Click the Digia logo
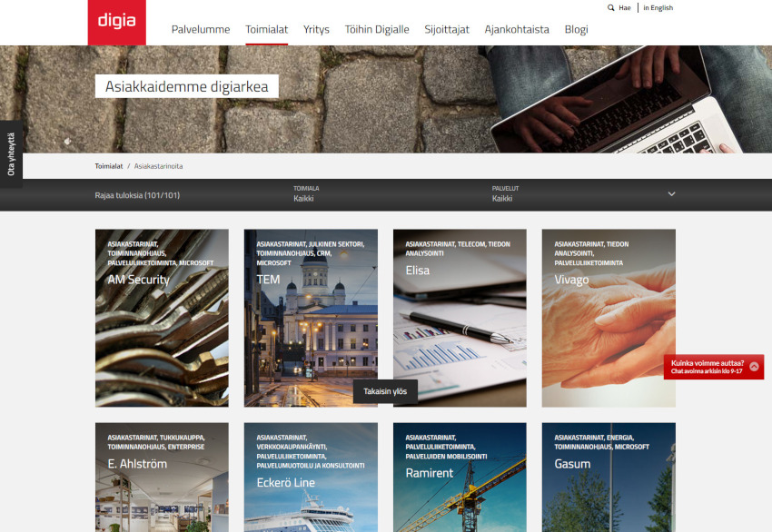 (x=116, y=22)
